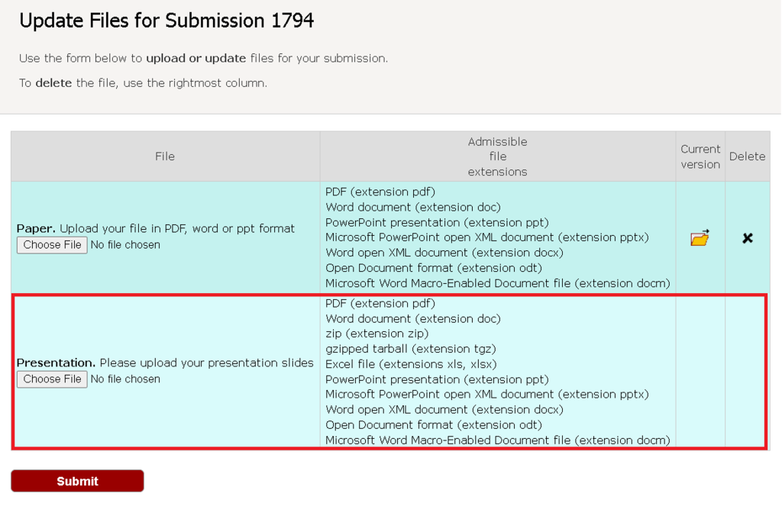Click "No file chosen" beside the Paper upload
The width and height of the screenshot is (782, 532).
click(x=125, y=245)
